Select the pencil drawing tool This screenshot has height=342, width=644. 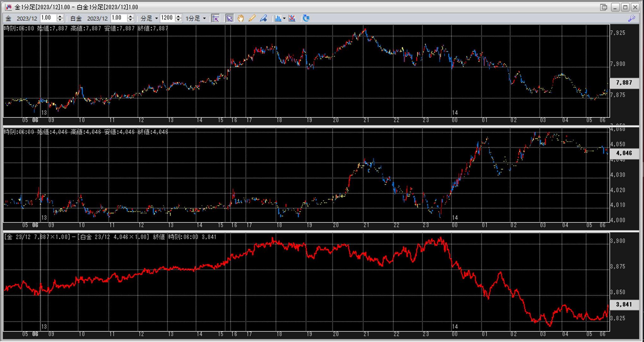tap(252, 18)
